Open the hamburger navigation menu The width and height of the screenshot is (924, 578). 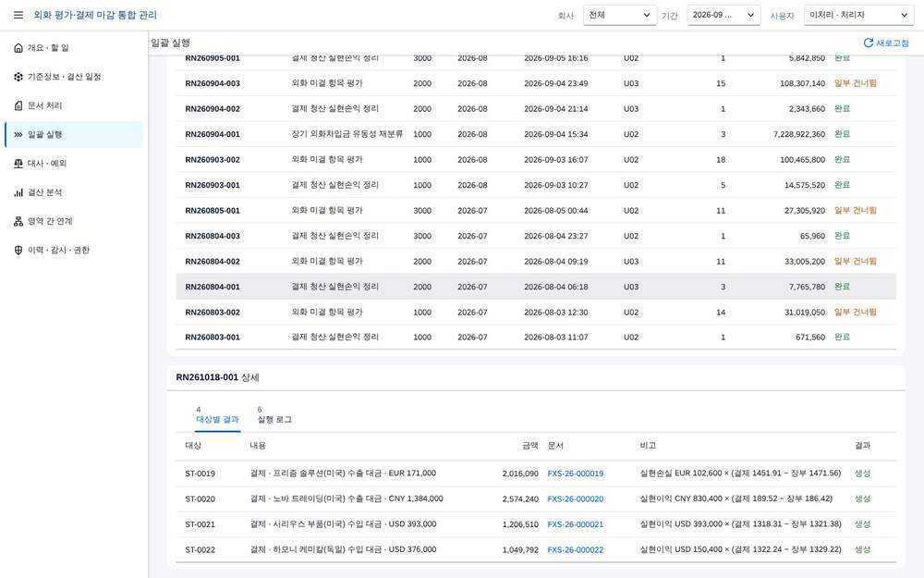coord(18,16)
